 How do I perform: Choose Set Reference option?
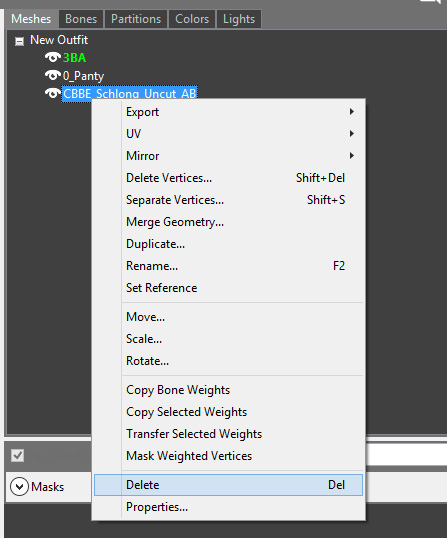228,288
